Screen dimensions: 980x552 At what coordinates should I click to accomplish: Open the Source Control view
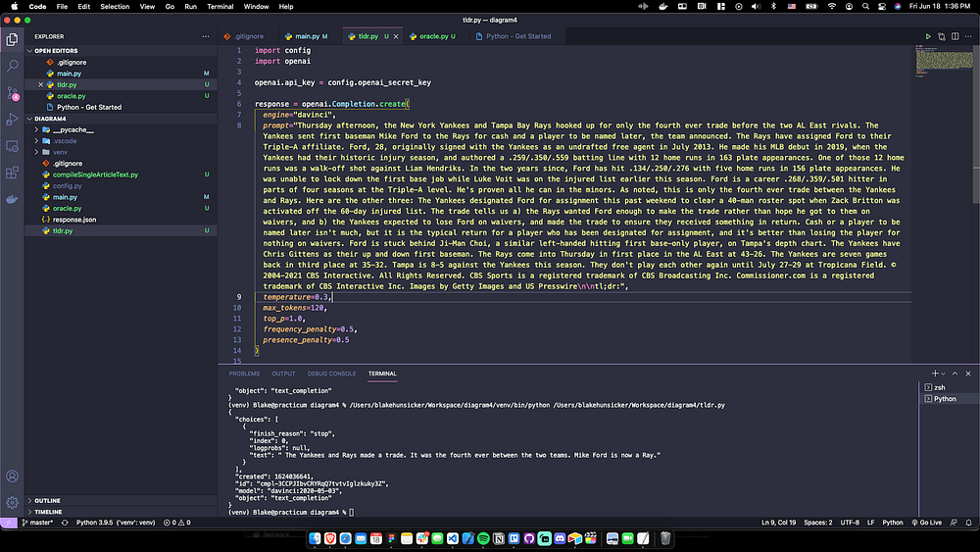12,93
